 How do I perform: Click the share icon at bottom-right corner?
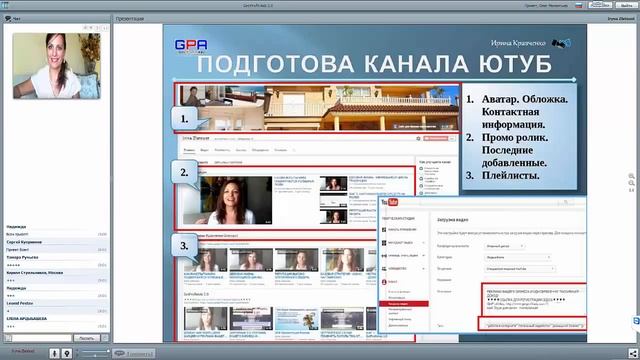tap(633, 353)
